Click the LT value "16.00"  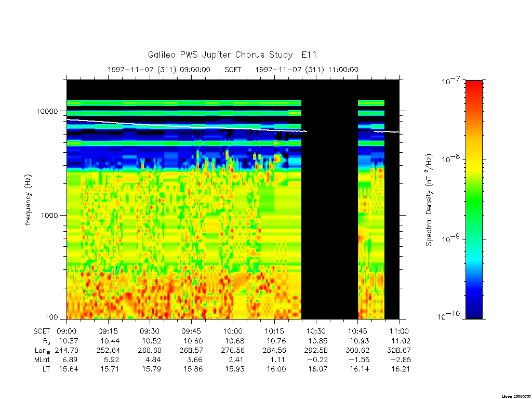tap(276, 369)
